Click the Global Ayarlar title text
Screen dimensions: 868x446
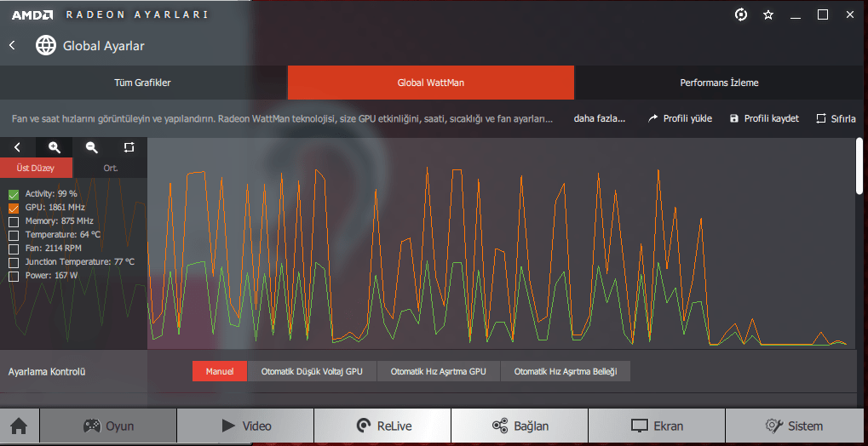coord(104,45)
